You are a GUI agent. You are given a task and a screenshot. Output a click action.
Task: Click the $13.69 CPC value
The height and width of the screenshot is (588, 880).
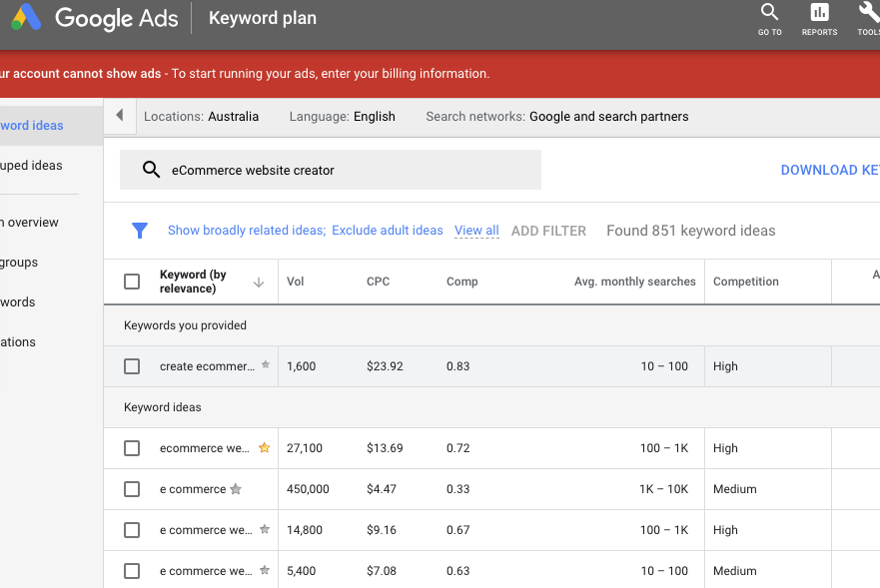pos(385,448)
